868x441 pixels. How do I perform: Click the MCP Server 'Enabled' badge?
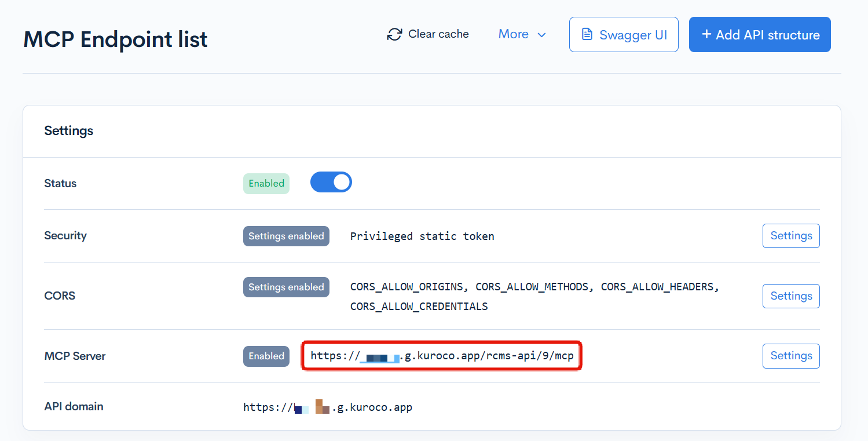[x=266, y=356]
